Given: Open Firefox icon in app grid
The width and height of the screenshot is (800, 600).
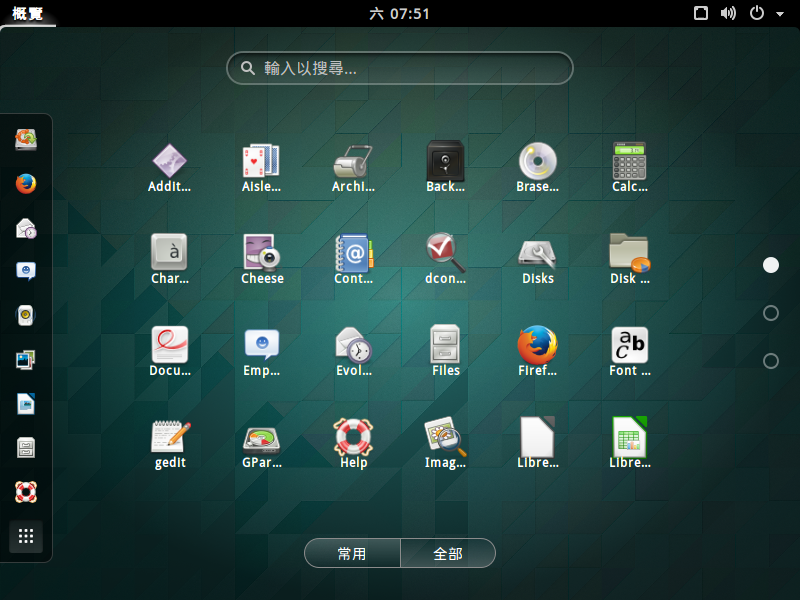Looking at the screenshot, I should pos(537,345).
